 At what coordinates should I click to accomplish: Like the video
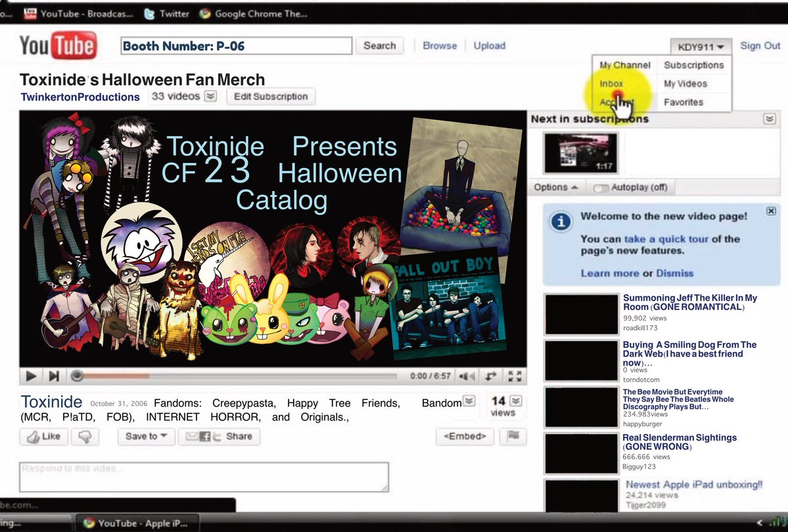(x=44, y=437)
